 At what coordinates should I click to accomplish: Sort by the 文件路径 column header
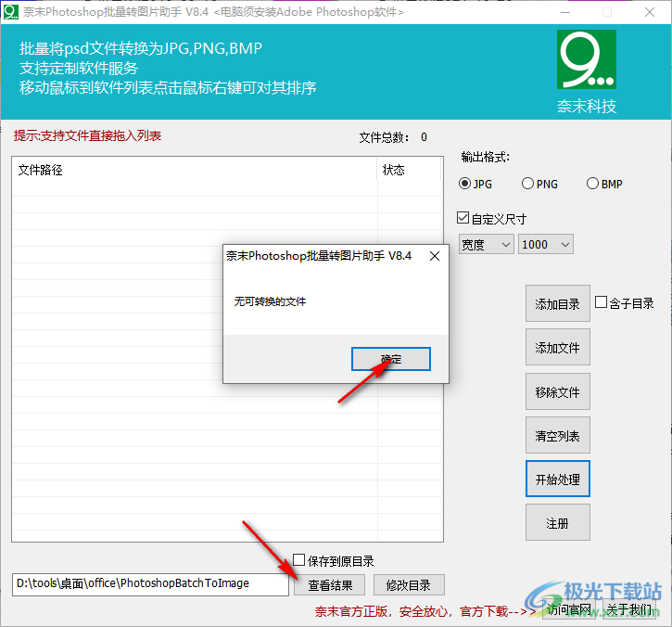click(195, 170)
